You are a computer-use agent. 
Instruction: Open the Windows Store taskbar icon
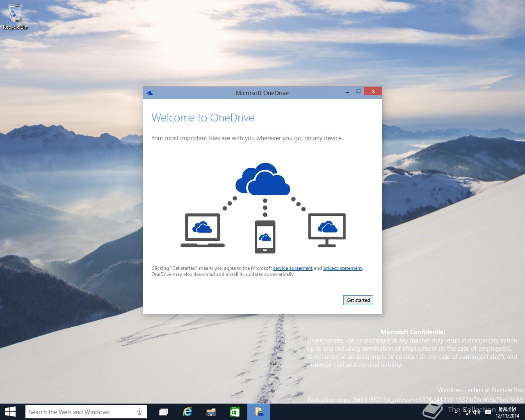pos(235,412)
